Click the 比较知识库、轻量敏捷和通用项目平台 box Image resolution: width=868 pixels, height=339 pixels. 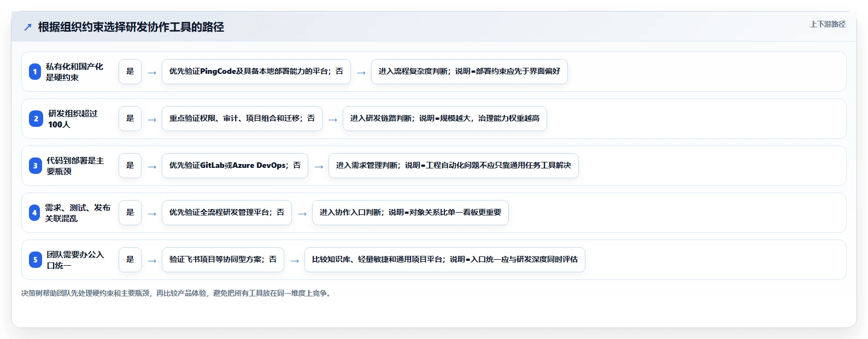[x=445, y=260]
